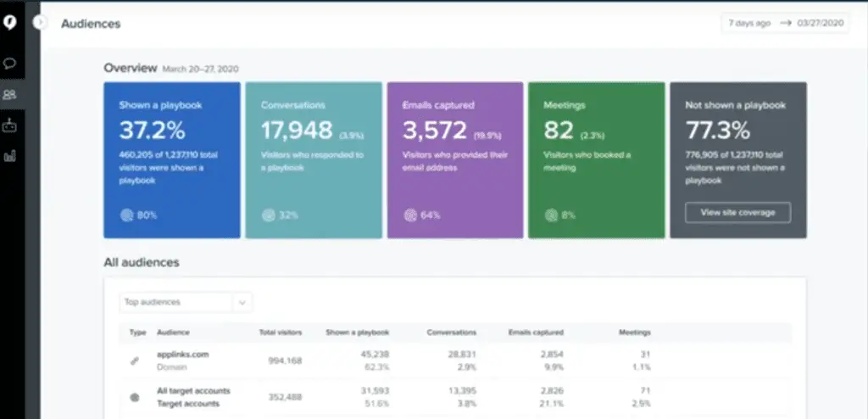Expand the sidebar with the arrow toggle
The width and height of the screenshot is (868, 419).
pos(39,23)
